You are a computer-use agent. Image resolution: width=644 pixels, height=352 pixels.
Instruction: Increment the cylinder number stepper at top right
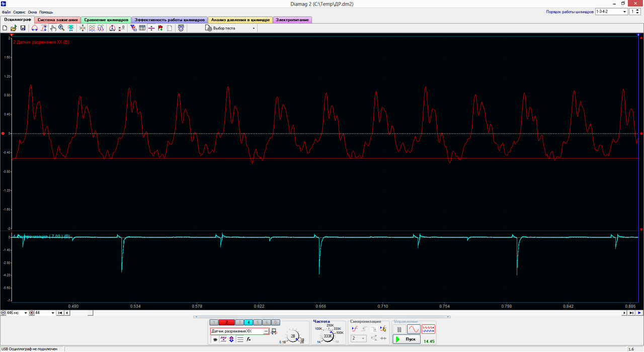click(638, 10)
